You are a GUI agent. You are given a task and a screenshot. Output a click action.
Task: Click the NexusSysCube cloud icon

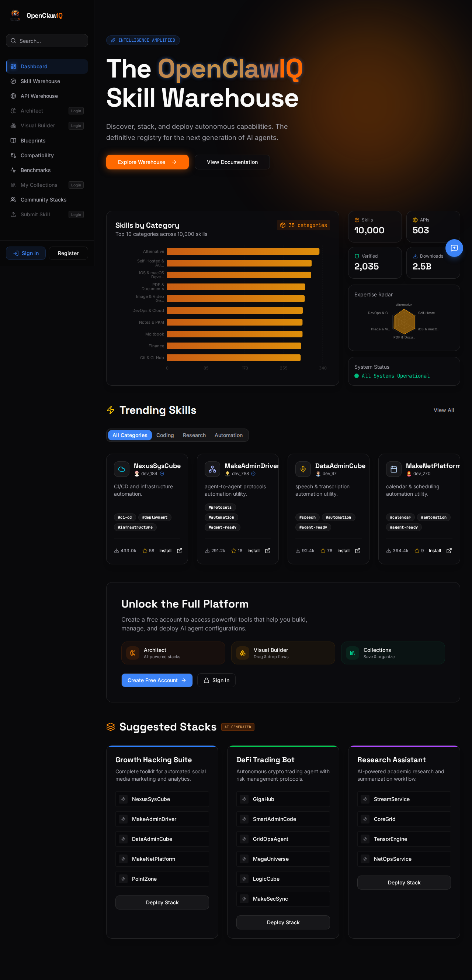coord(122,469)
